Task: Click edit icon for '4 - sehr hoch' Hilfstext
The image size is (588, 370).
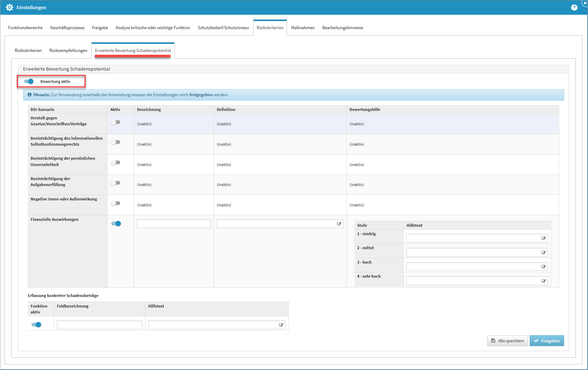Action: [544, 281]
